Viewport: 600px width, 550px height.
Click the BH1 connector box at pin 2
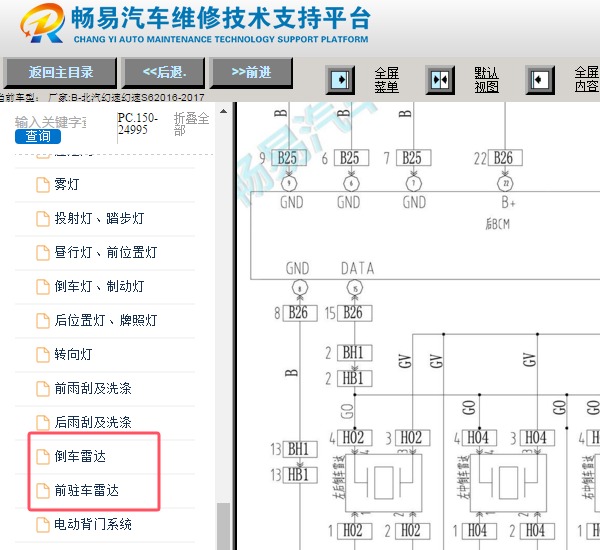pos(355,353)
